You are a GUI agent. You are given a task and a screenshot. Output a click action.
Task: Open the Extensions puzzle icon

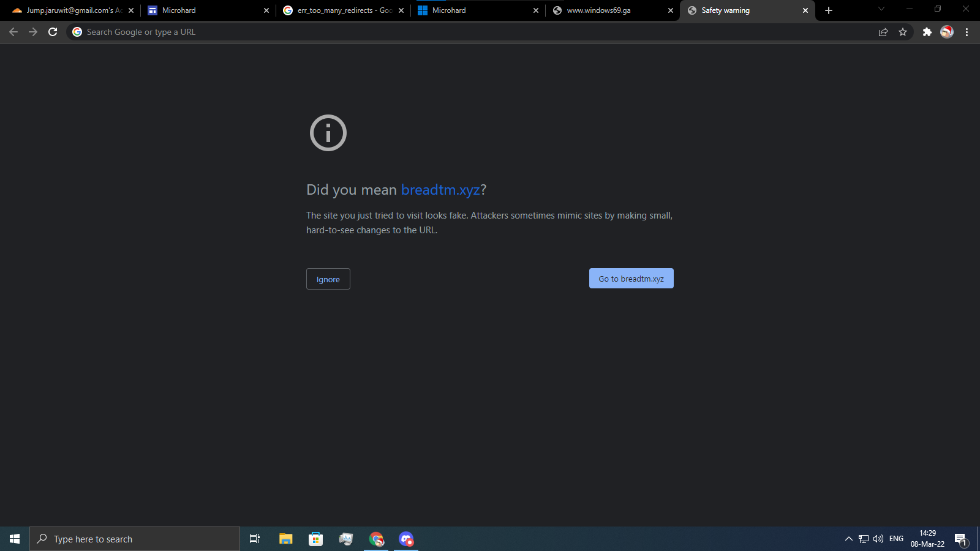click(927, 32)
